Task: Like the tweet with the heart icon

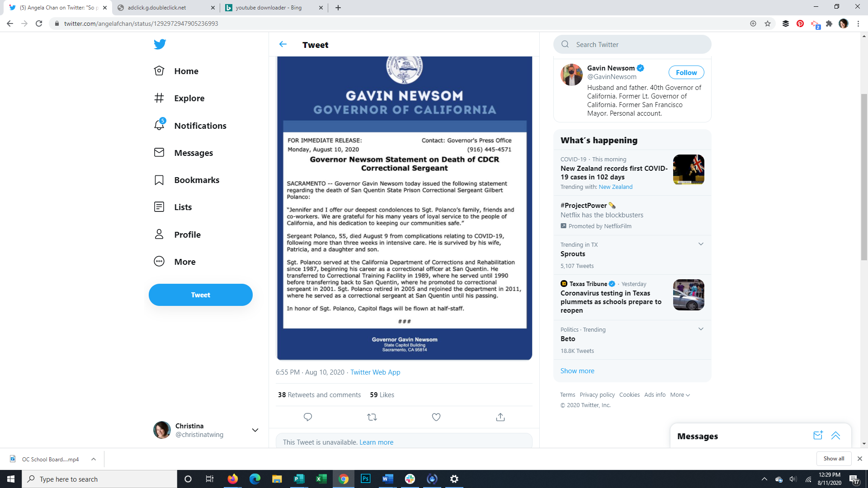Action: pos(436,417)
